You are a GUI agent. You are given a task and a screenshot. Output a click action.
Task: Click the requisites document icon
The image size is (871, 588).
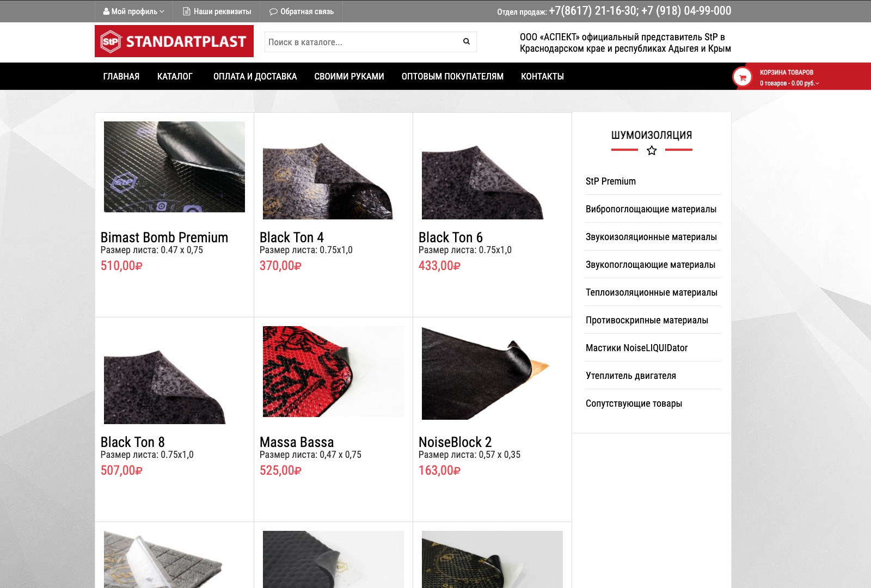coord(187,11)
